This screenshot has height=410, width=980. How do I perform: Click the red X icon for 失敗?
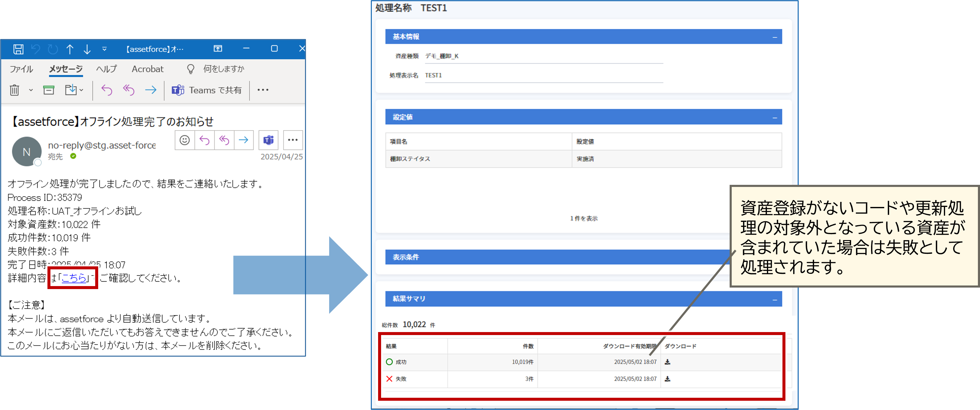(389, 379)
